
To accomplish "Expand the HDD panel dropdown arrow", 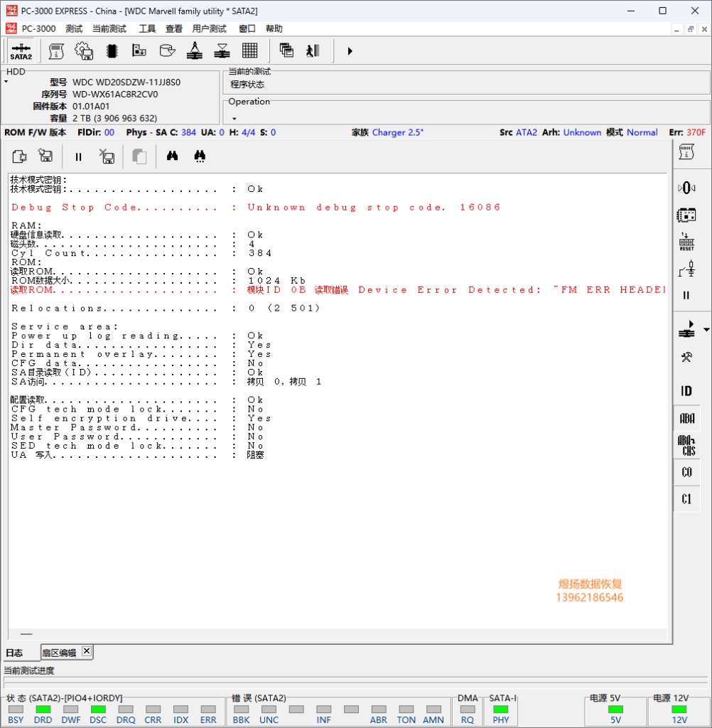I will point(6,82).
